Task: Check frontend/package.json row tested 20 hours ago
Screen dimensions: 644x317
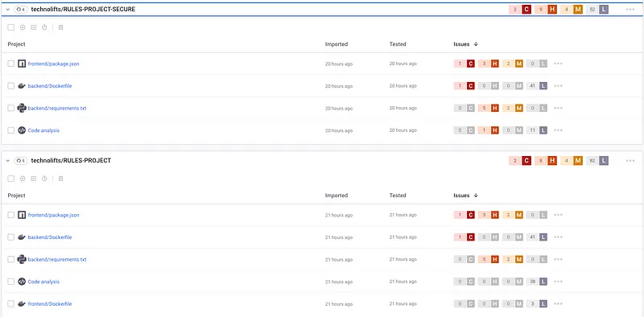Action: tap(11, 64)
